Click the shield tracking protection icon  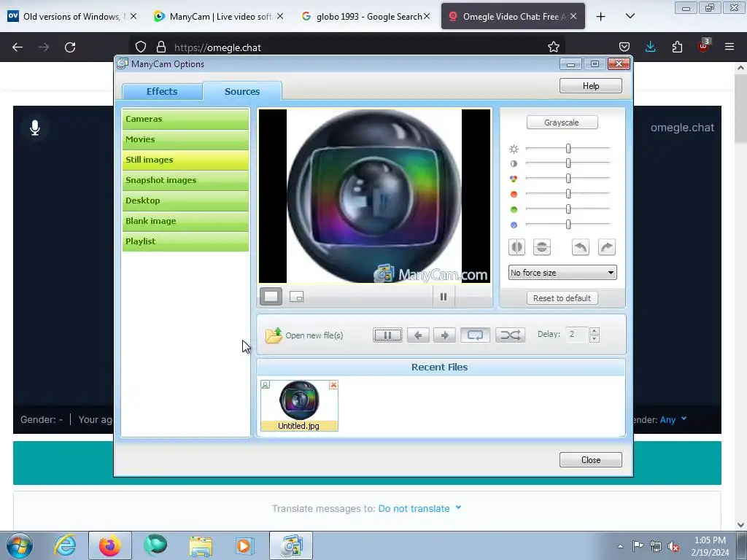pyautogui.click(x=141, y=47)
